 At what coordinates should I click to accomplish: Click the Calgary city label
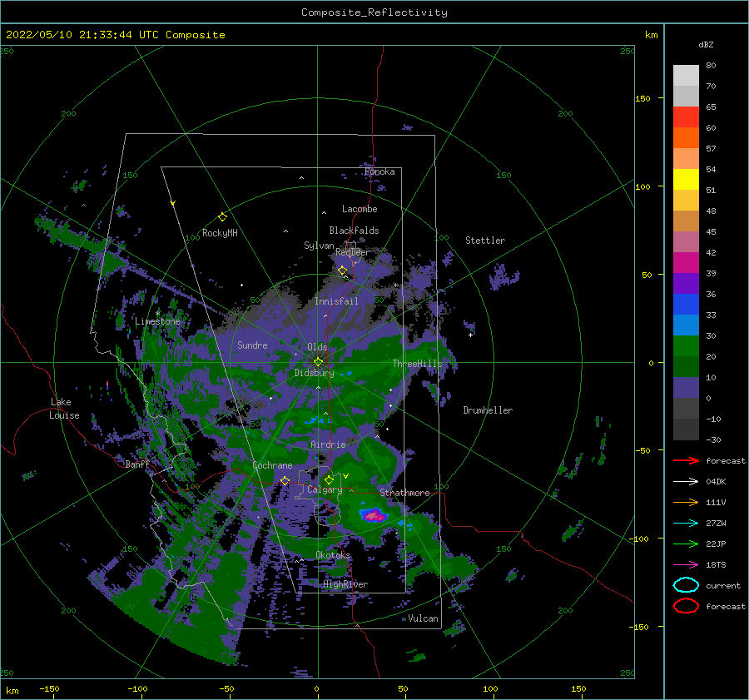tap(325, 489)
